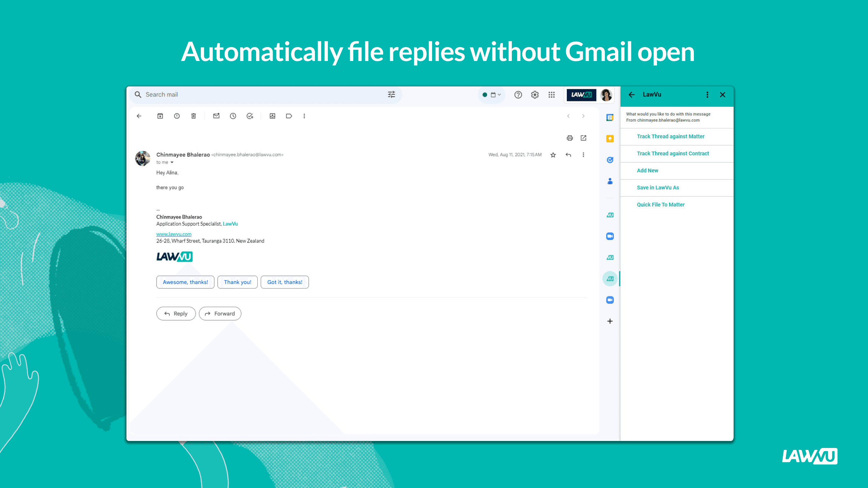Close the LawVu side panel
The width and height of the screenshot is (868, 488).
pos(722,95)
